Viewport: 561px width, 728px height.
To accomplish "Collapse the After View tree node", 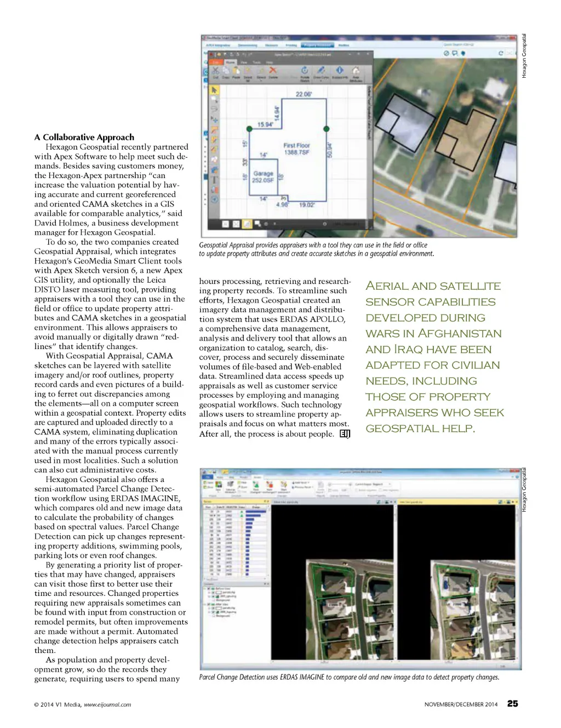I will click(x=206, y=604).
